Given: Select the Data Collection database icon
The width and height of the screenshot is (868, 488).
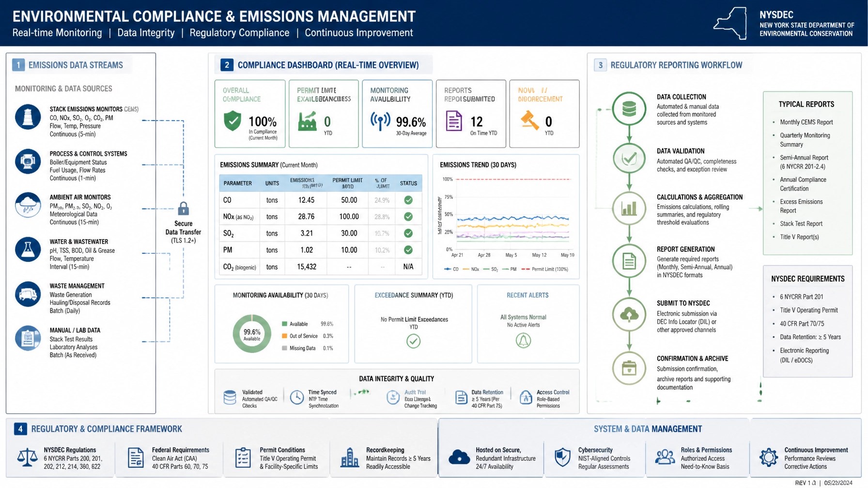Looking at the screenshot, I should pyautogui.click(x=629, y=108).
